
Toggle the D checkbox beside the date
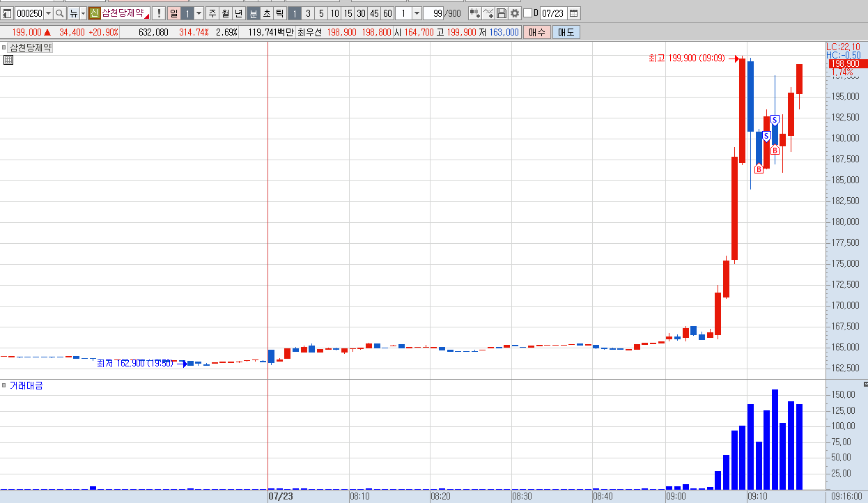pyautogui.click(x=527, y=13)
